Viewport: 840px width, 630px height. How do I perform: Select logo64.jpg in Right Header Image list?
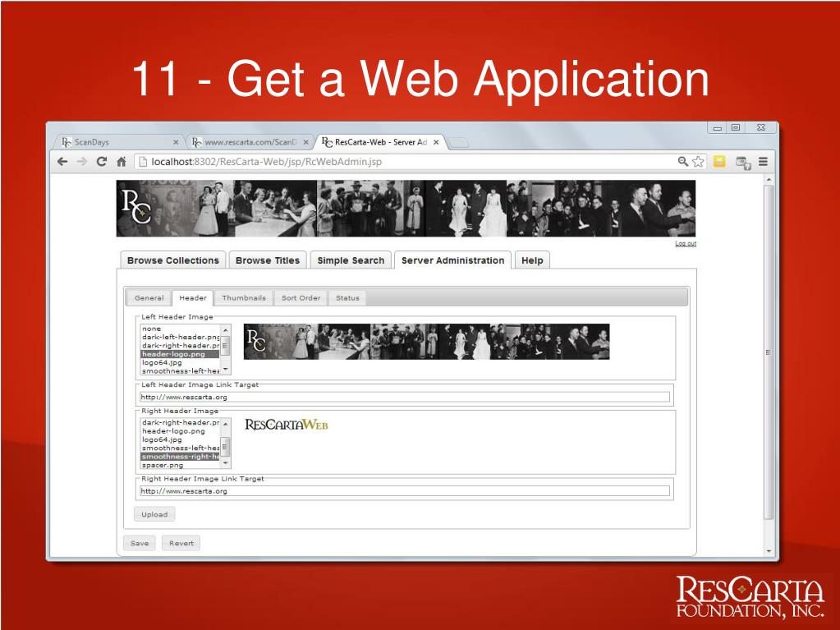coord(180,439)
